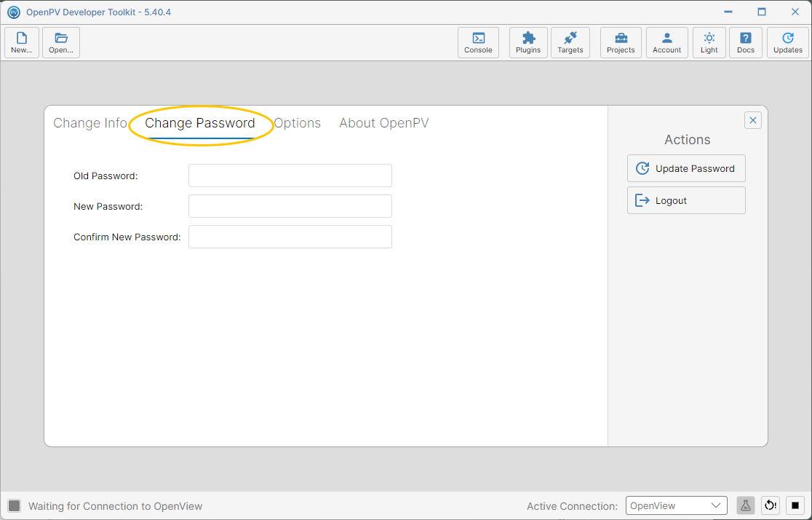Image resolution: width=812 pixels, height=520 pixels.
Task: Open the Account settings
Action: coord(667,42)
